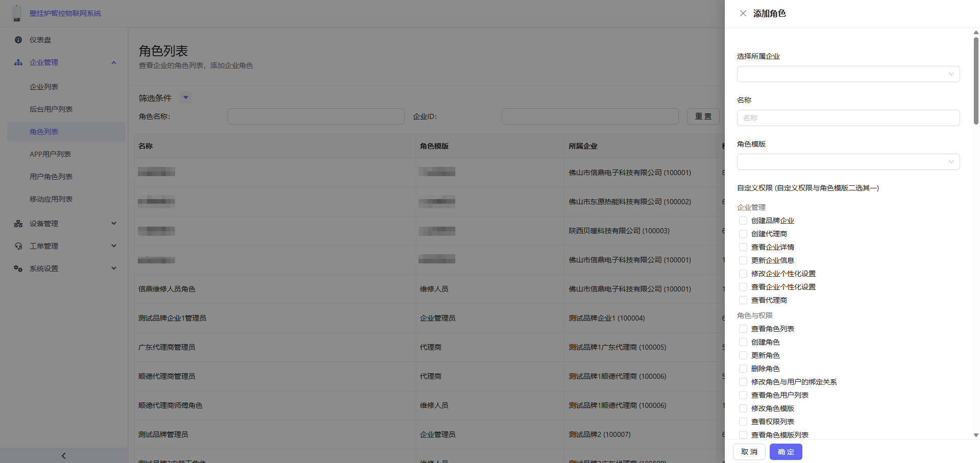Click the dashboard (仪表盘) icon in sidebar
Screen dimensions: 980x463
click(x=18, y=40)
